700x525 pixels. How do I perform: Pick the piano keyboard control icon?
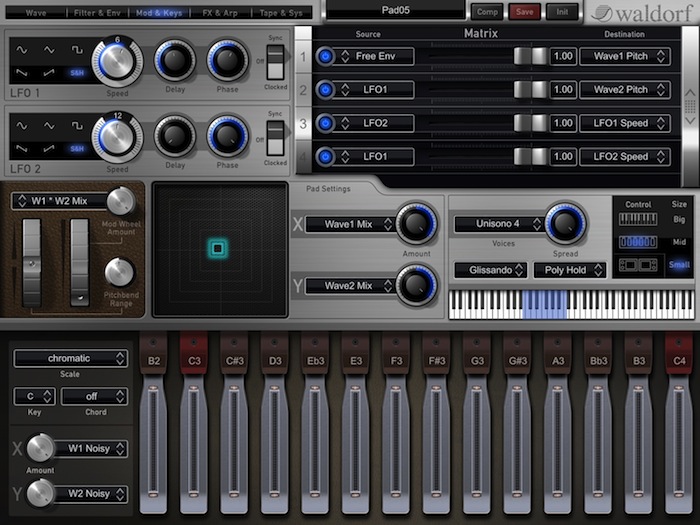tap(638, 218)
